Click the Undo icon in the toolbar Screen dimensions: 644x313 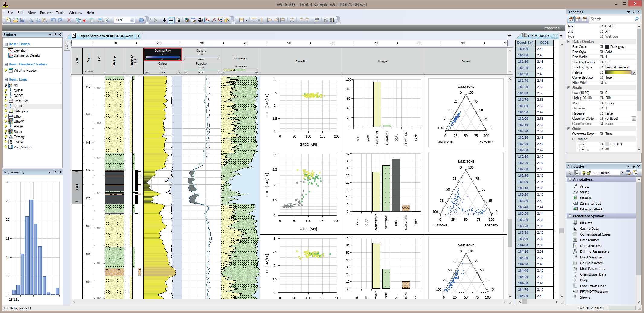click(53, 20)
